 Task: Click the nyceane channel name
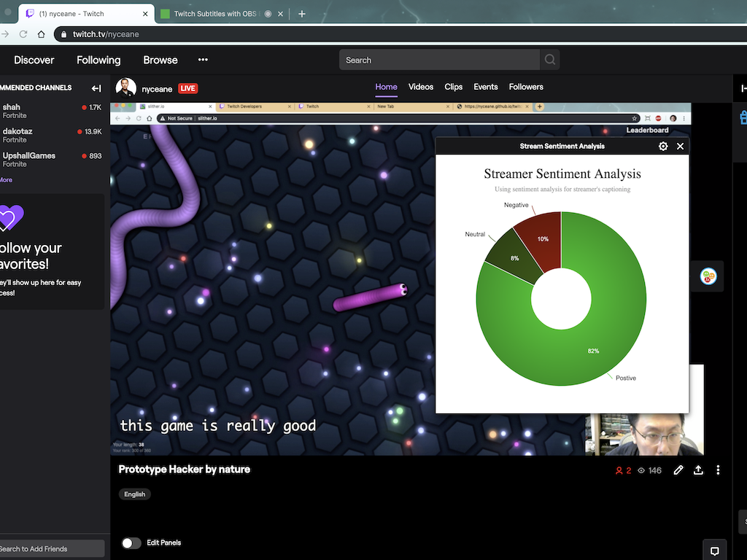pos(157,89)
